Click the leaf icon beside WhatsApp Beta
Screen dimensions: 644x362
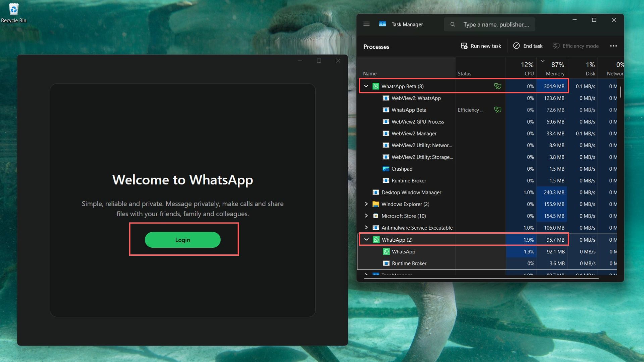click(498, 86)
